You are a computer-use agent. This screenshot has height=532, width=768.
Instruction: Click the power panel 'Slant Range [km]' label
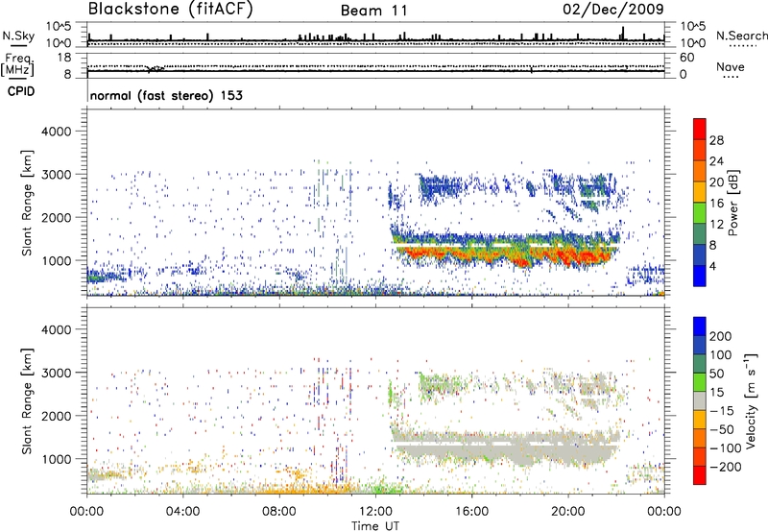pos(27,203)
